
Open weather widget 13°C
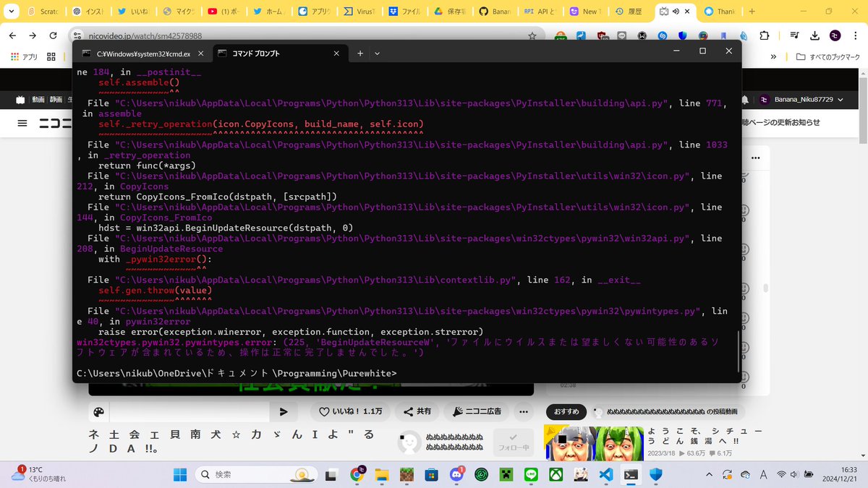[40, 474]
